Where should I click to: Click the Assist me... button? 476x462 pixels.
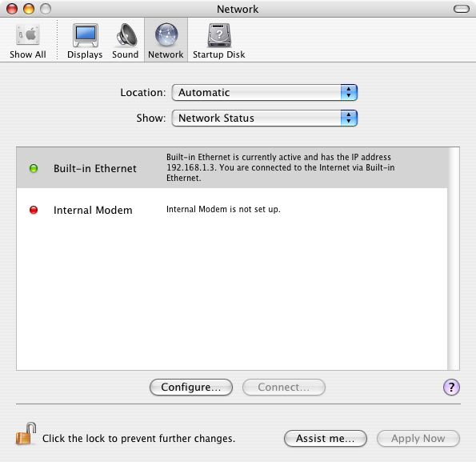pyautogui.click(x=326, y=438)
